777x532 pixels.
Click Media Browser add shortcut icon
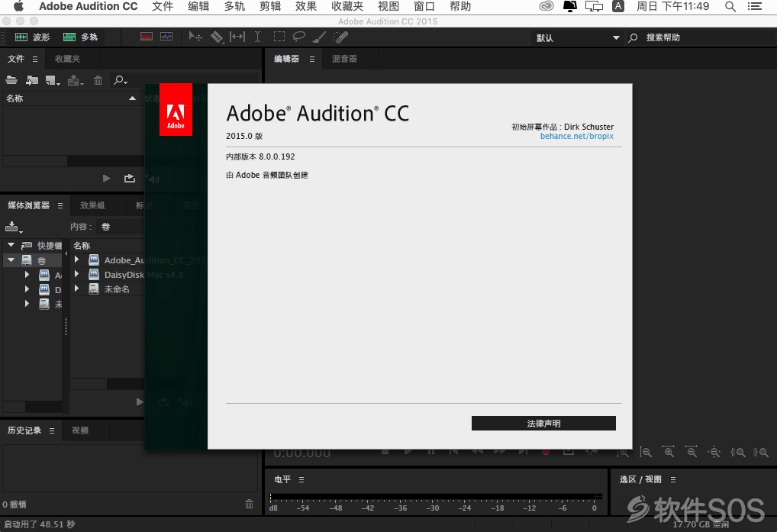(14, 227)
